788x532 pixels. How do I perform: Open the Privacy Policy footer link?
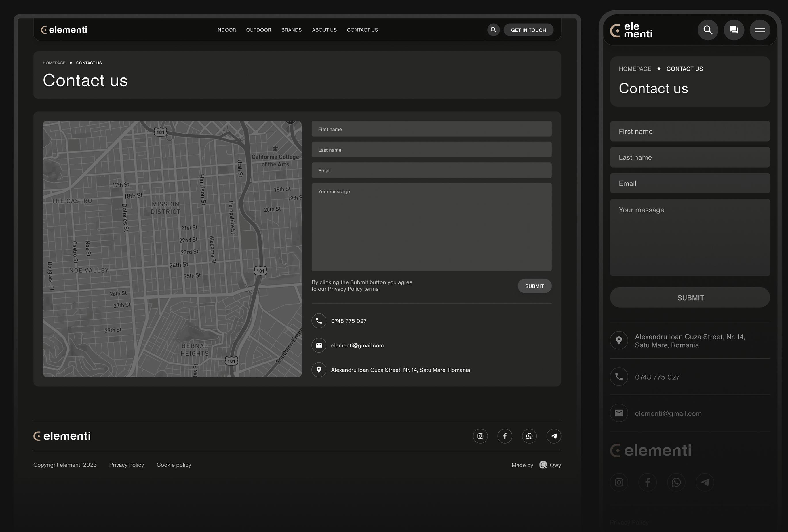pyautogui.click(x=126, y=465)
